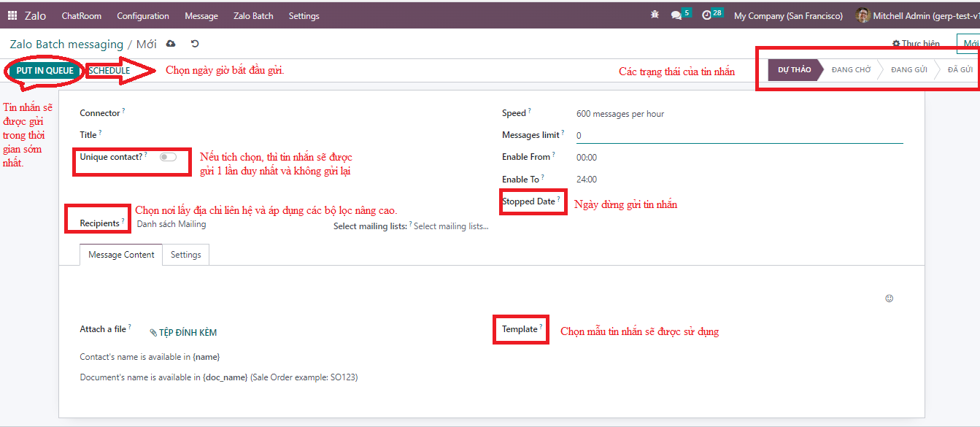980x427 pixels.
Task: Discard changes with the undo arrow icon
Action: coord(195,44)
